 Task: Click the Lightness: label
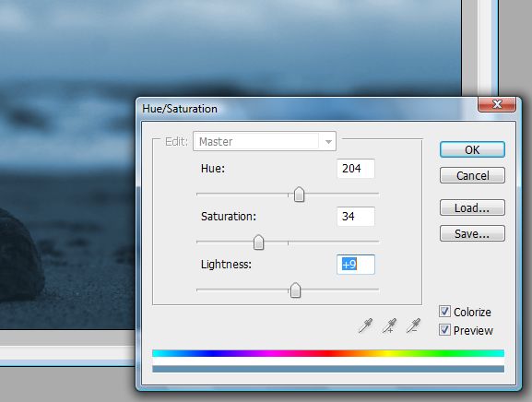(226, 265)
